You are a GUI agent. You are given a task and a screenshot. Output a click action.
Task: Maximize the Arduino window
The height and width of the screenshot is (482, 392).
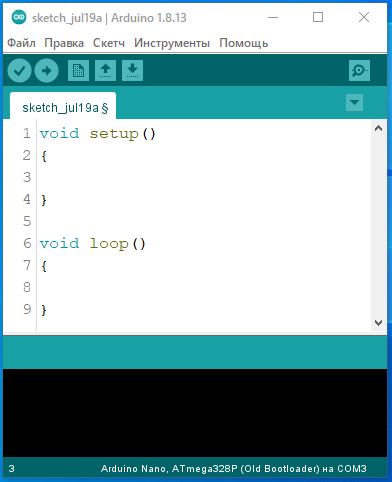click(x=318, y=17)
